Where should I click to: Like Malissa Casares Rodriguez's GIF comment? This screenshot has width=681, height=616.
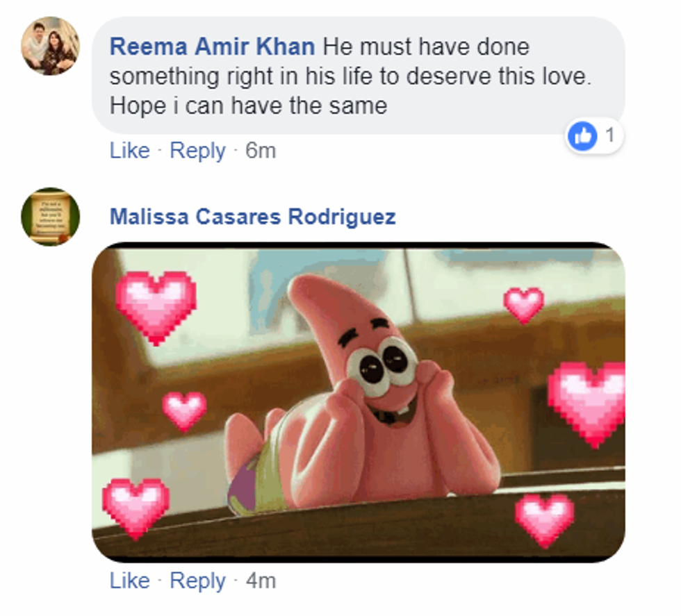(x=129, y=581)
